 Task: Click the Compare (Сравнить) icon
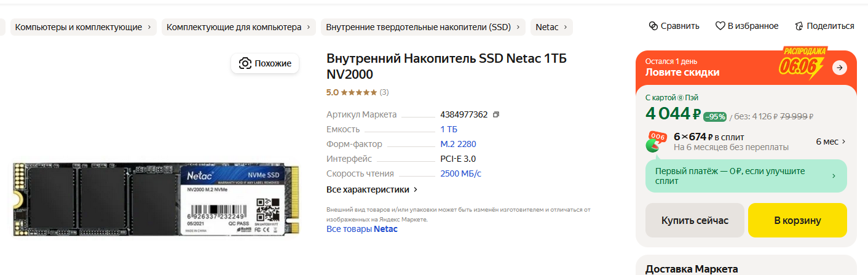coord(653,26)
